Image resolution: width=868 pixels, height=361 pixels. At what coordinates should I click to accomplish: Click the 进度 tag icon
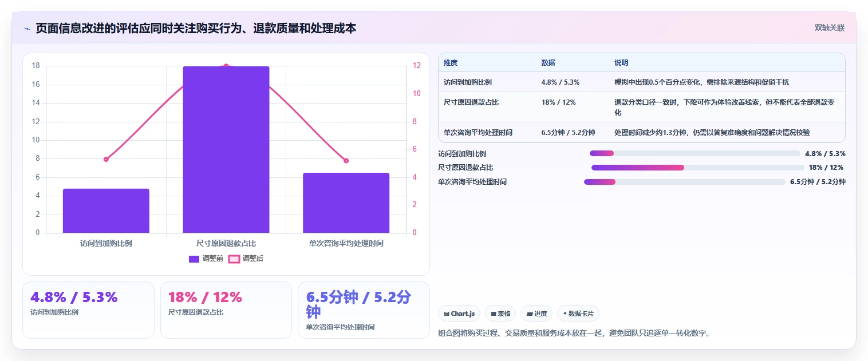pos(530,314)
